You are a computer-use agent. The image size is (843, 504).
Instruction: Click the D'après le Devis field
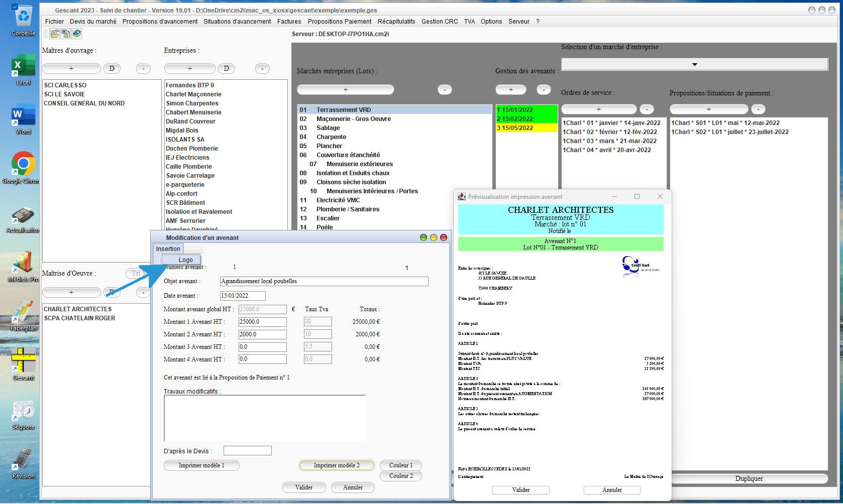click(248, 451)
